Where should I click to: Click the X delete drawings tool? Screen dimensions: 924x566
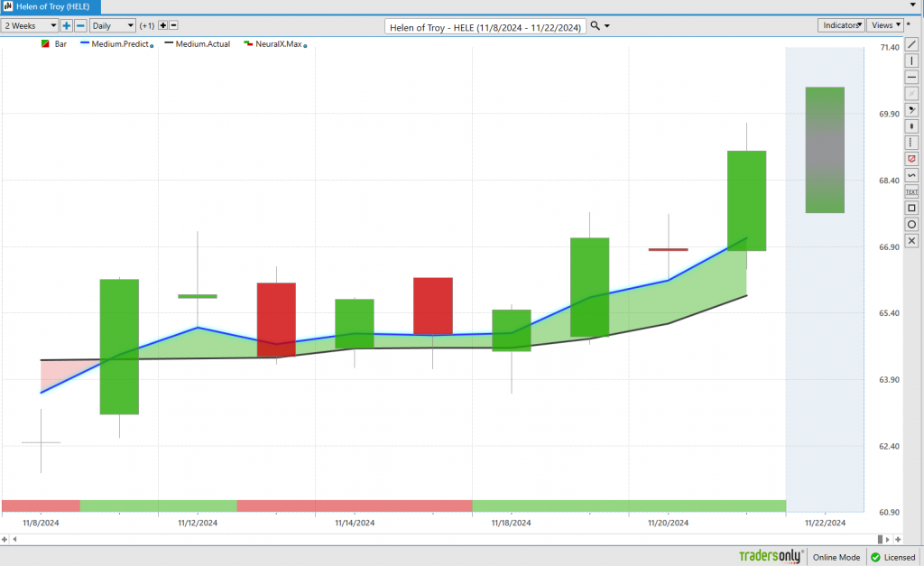click(x=911, y=240)
